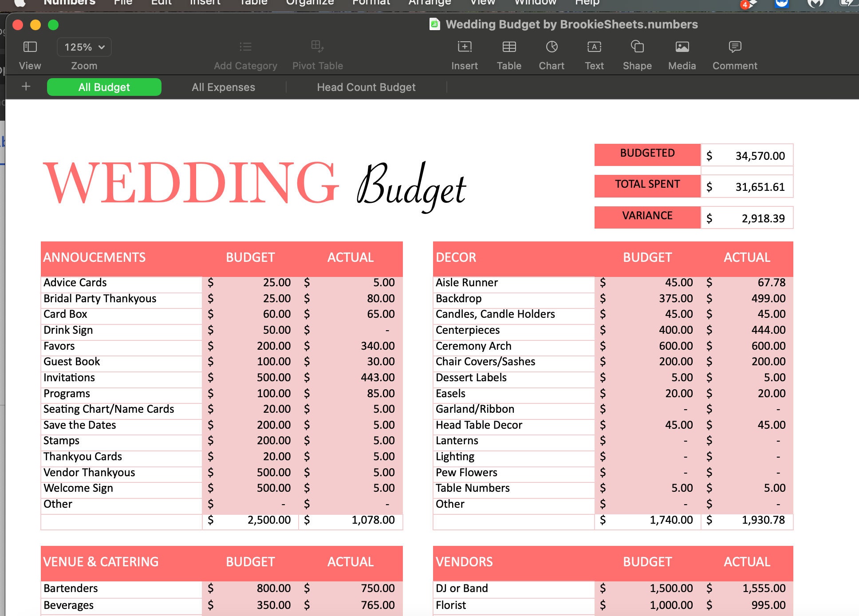Open the Media browser icon
859x616 pixels.
point(682,53)
